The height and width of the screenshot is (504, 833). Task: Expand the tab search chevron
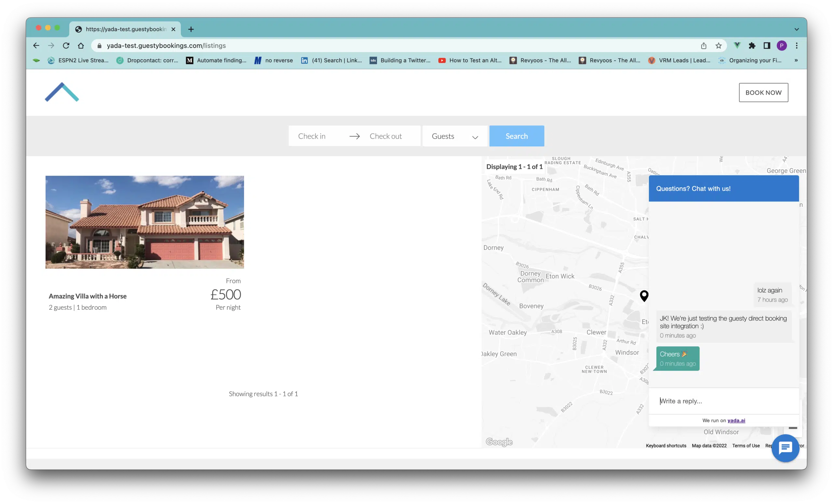pos(797,29)
